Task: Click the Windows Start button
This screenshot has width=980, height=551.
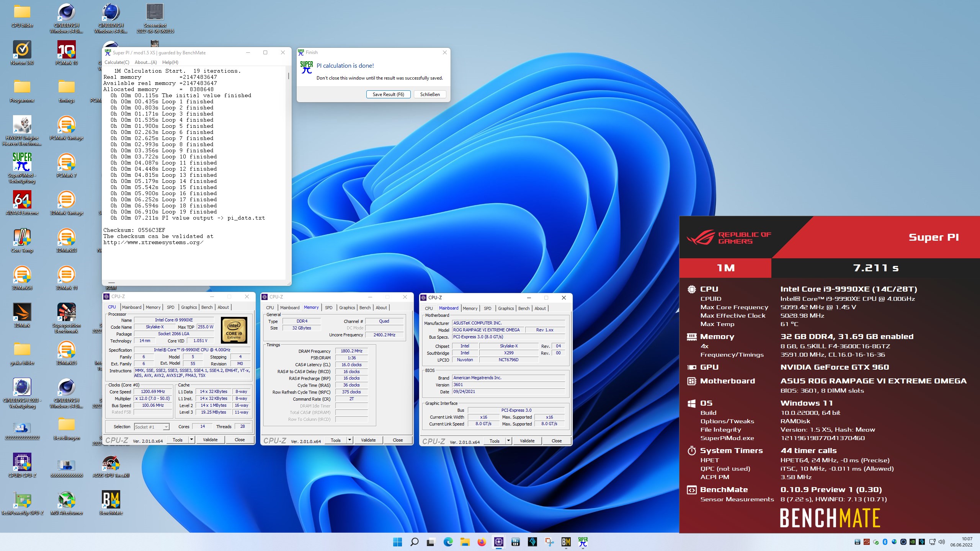Action: [398, 542]
